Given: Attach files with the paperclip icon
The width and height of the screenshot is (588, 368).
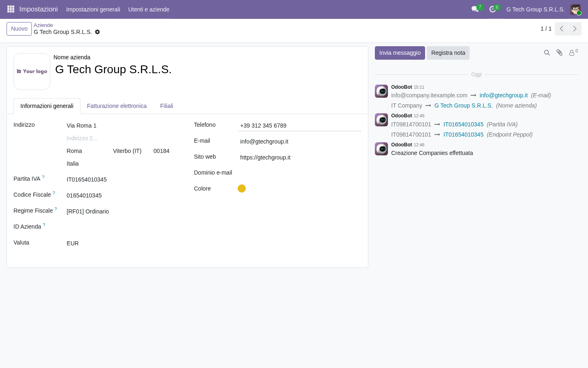Looking at the screenshot, I should (x=559, y=53).
